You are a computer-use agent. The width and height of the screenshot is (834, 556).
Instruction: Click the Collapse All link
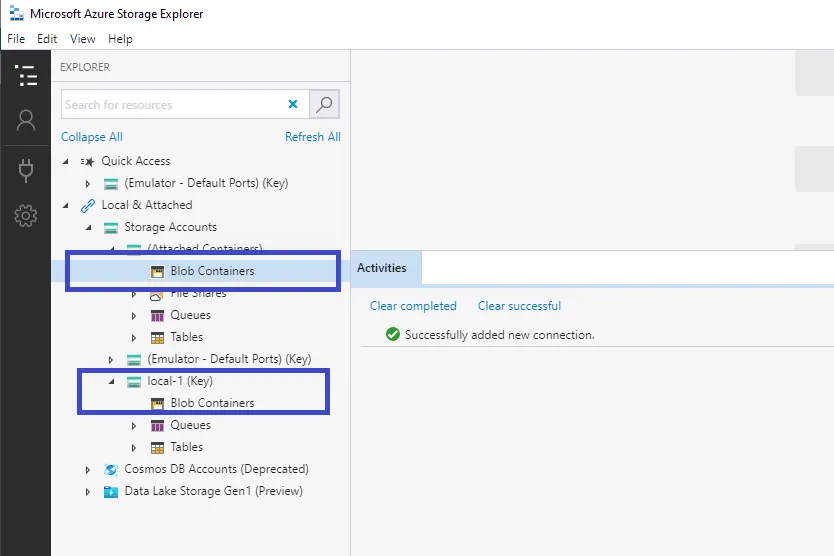click(x=92, y=137)
